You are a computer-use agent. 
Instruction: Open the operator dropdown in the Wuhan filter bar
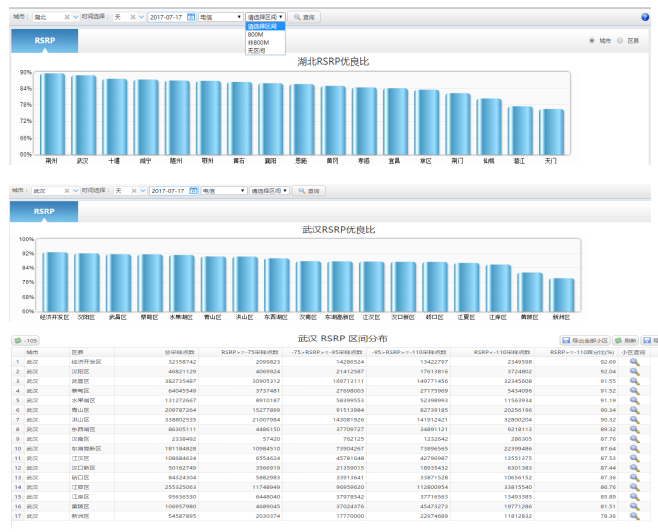(x=224, y=191)
